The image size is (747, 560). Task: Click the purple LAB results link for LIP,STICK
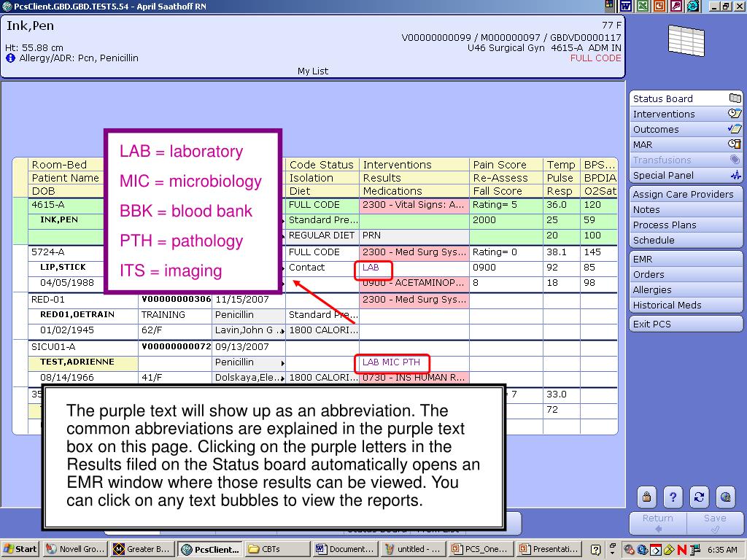click(x=371, y=268)
